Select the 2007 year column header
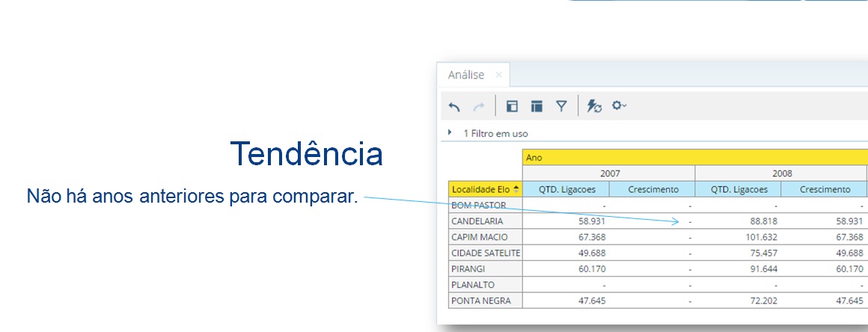Screen dimensions: 868x332 609,173
